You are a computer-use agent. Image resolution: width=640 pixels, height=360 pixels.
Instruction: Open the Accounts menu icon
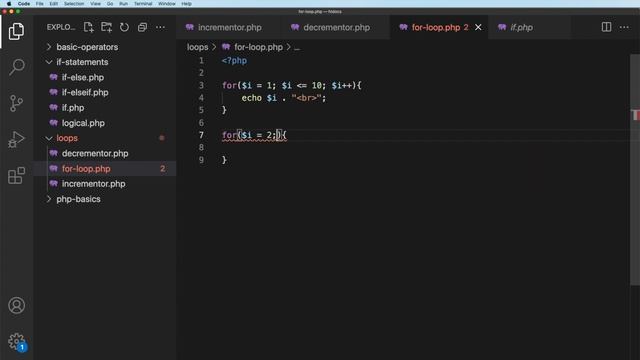click(x=16, y=305)
